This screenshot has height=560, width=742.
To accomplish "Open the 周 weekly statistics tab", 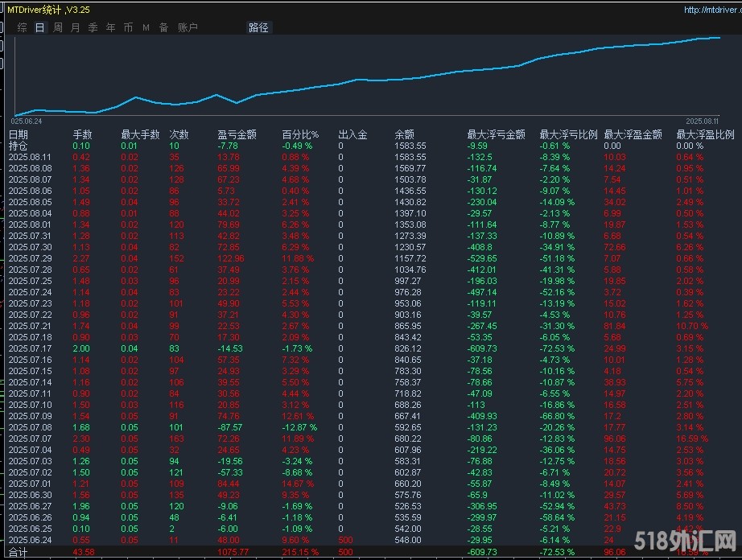I will coord(58,27).
